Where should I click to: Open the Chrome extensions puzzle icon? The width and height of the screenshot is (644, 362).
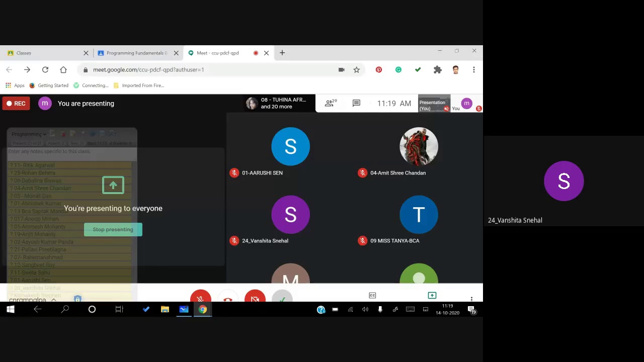point(438,70)
